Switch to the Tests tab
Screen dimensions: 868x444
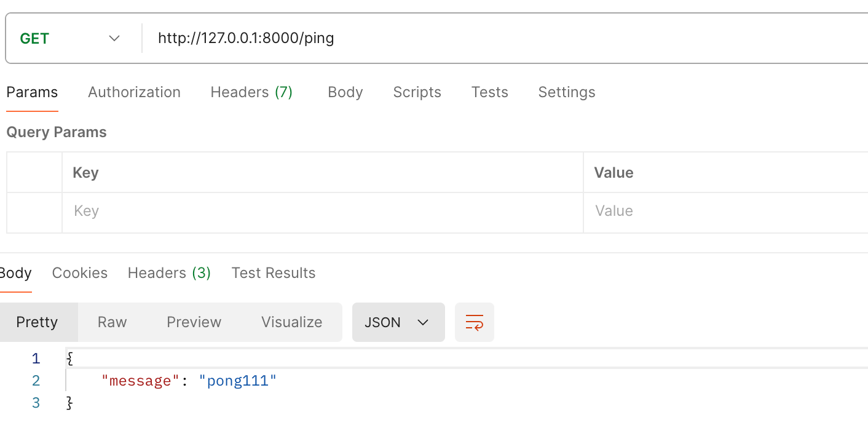click(x=489, y=92)
